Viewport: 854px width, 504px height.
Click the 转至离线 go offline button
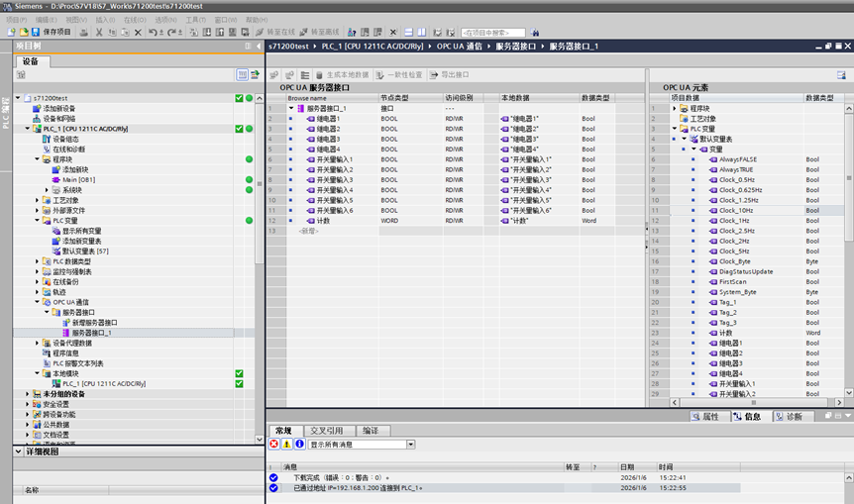(319, 32)
